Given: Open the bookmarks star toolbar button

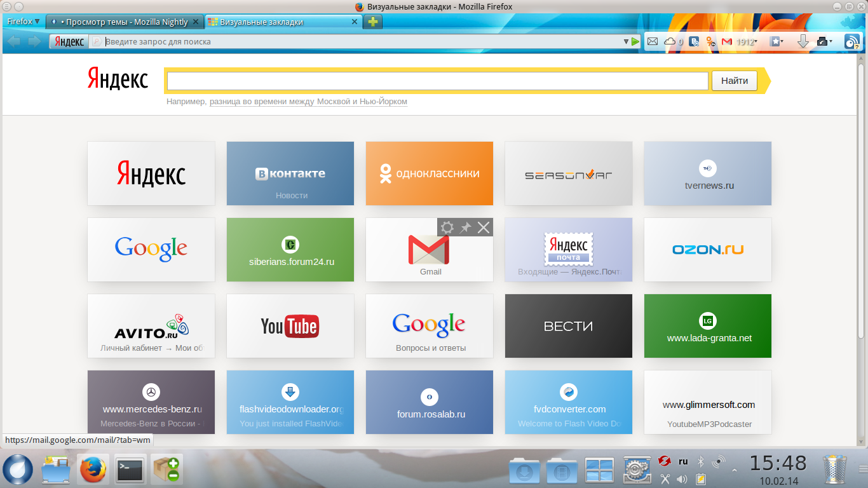Looking at the screenshot, I should pos(775,41).
